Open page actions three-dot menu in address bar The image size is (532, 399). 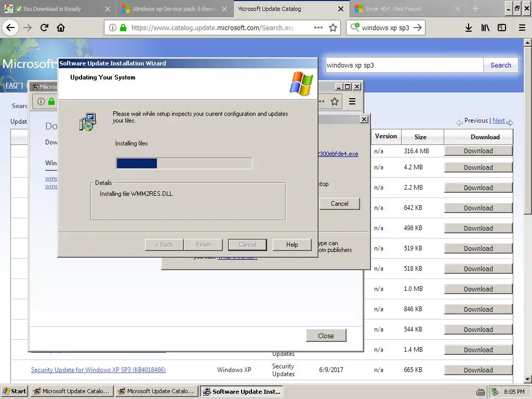(x=318, y=28)
